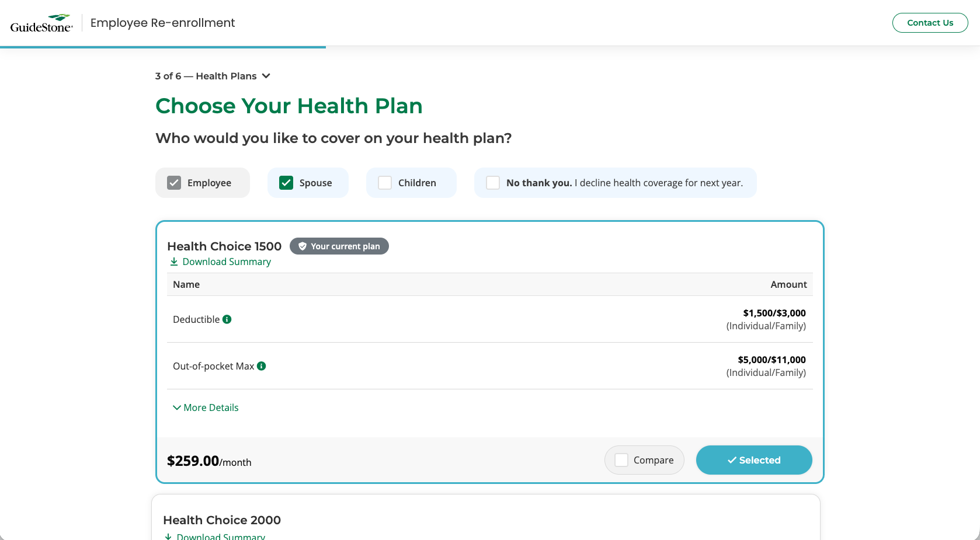This screenshot has width=980, height=540.
Task: Click the GuideStone logo
Action: click(41, 23)
